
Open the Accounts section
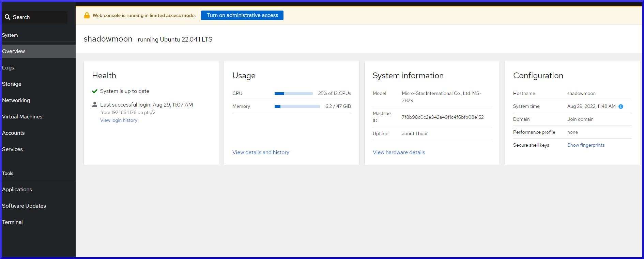click(x=13, y=133)
